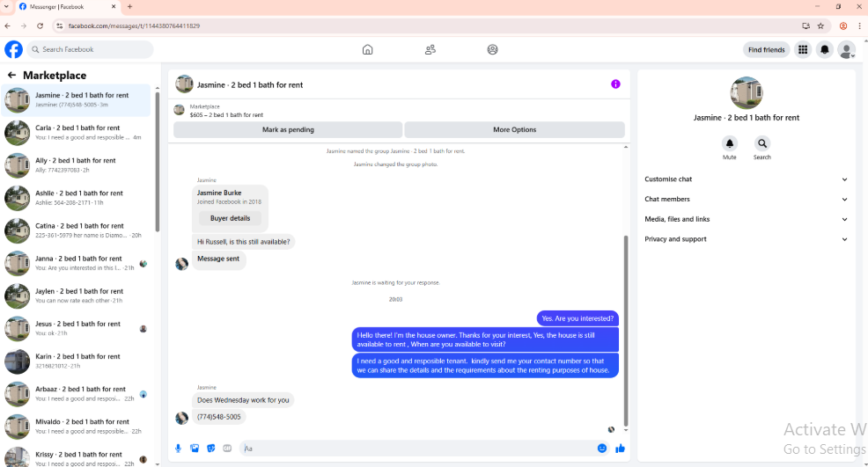Viewport: 868px width, 467px height.
Task: Click the voice clip microphone icon
Action: coord(178,449)
